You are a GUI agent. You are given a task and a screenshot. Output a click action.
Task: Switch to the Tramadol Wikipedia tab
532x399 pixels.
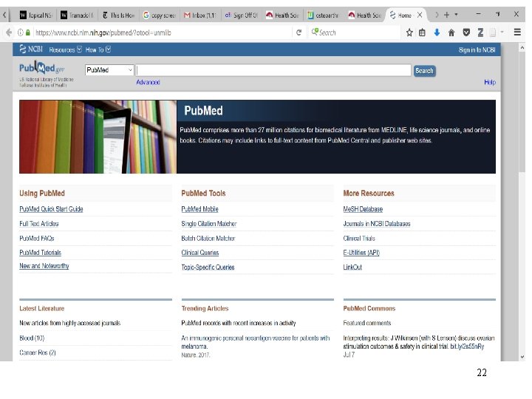pyautogui.click(x=77, y=16)
